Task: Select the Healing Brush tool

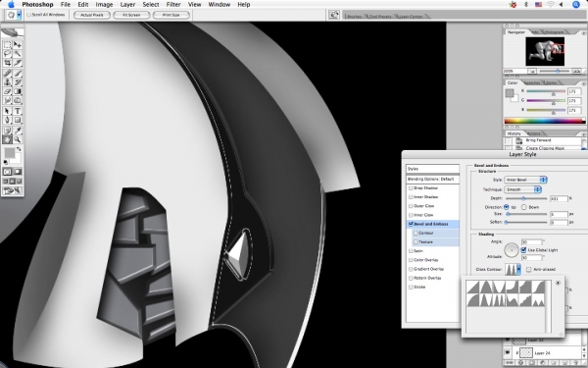Action: click(x=7, y=74)
